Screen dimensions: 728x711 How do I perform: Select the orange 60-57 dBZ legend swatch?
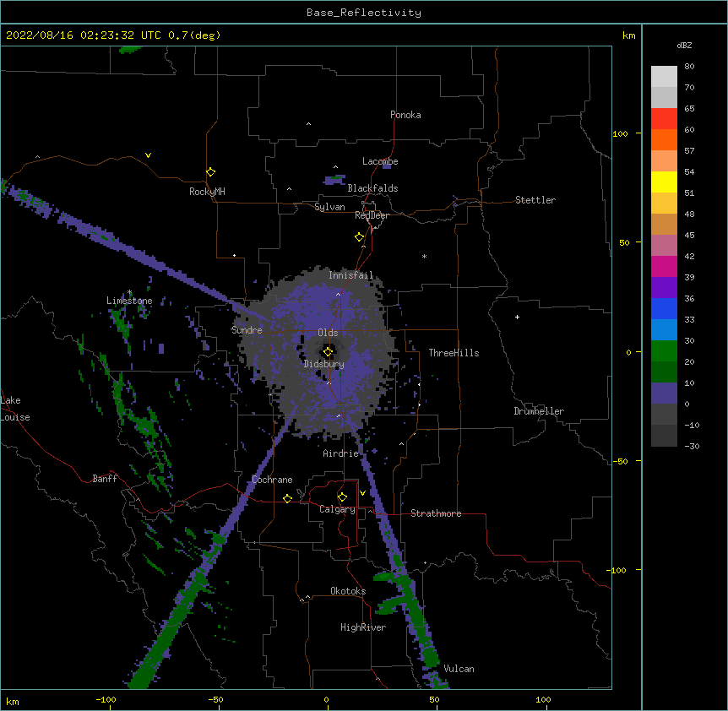tap(664, 139)
